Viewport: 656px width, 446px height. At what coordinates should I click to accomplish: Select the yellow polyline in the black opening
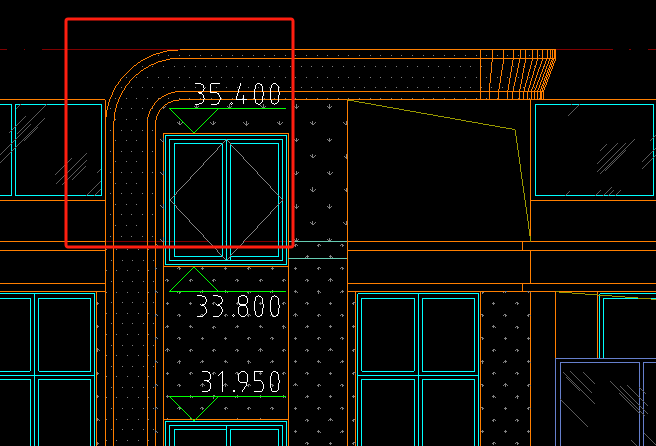[x=439, y=169]
